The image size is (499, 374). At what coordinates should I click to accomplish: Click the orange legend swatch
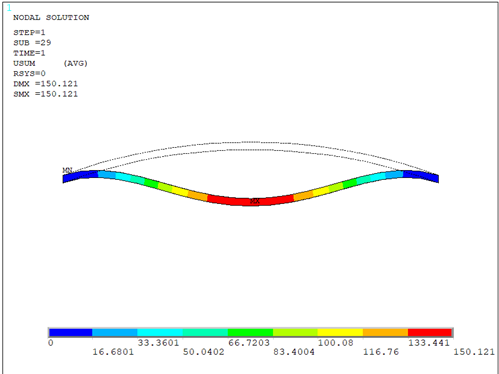[385, 332]
